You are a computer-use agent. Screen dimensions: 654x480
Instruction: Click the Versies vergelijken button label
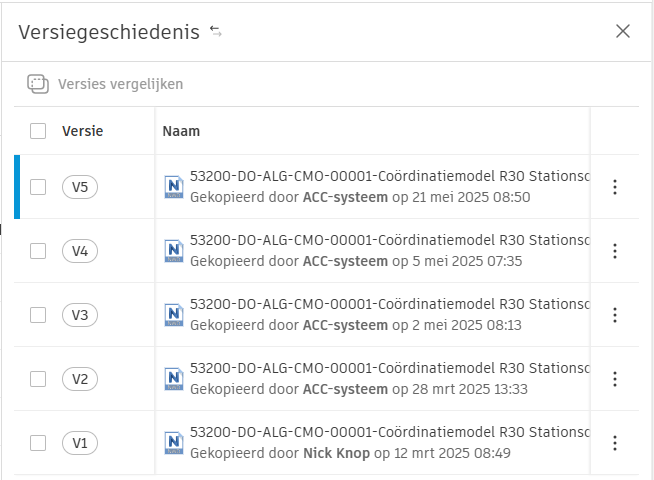pyautogui.click(x=120, y=84)
